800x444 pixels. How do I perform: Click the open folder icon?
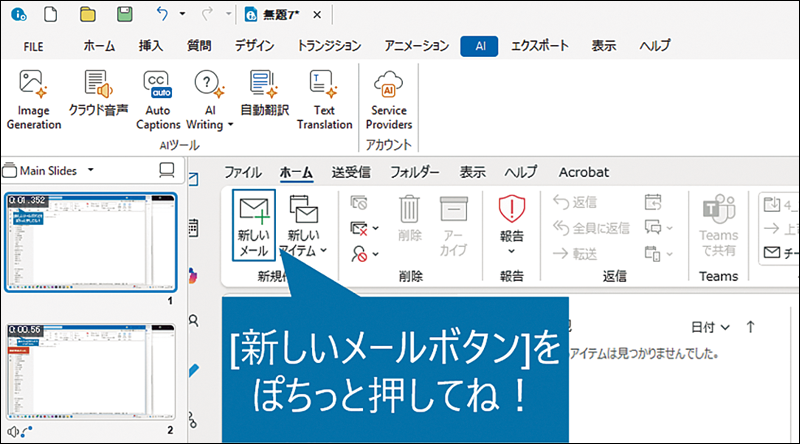pos(88,14)
